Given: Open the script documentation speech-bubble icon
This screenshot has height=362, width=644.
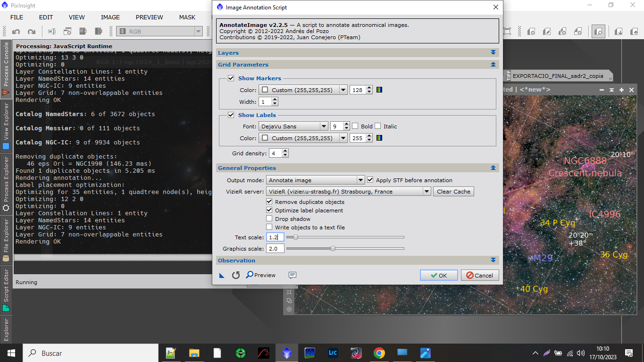Looking at the screenshot, I should (292, 275).
